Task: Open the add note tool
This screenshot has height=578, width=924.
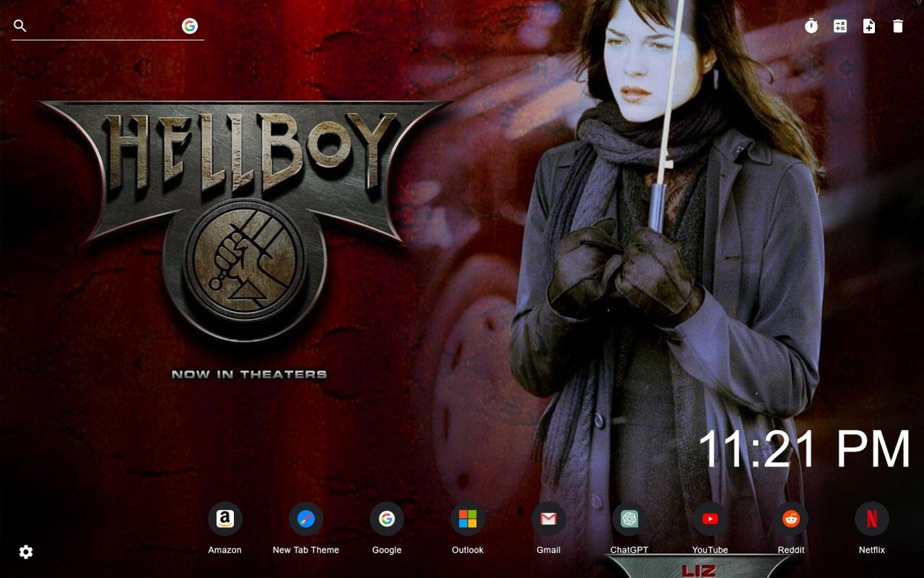Action: 869,26
